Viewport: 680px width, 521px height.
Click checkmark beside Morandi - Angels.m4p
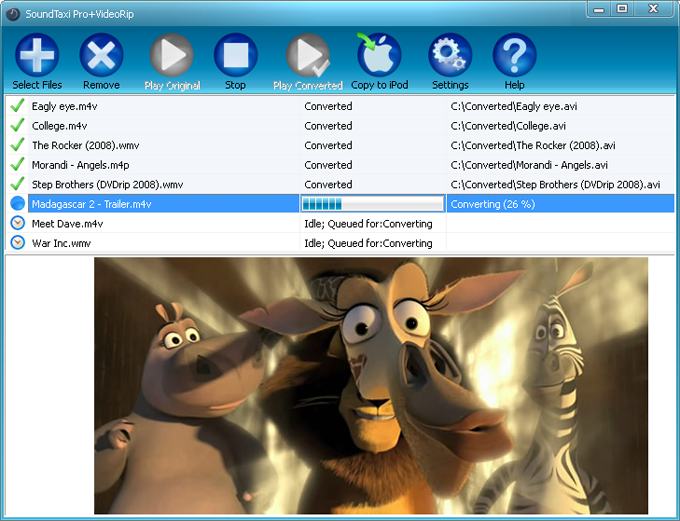coord(17,164)
